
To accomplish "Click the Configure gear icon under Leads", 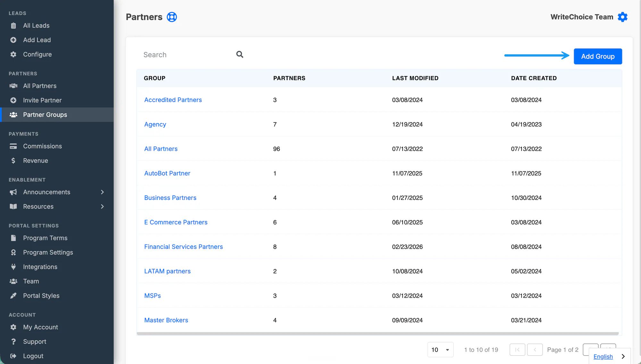I will (13, 54).
